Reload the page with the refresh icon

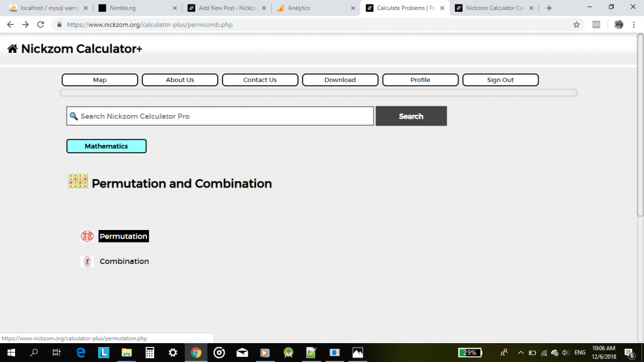40,25
